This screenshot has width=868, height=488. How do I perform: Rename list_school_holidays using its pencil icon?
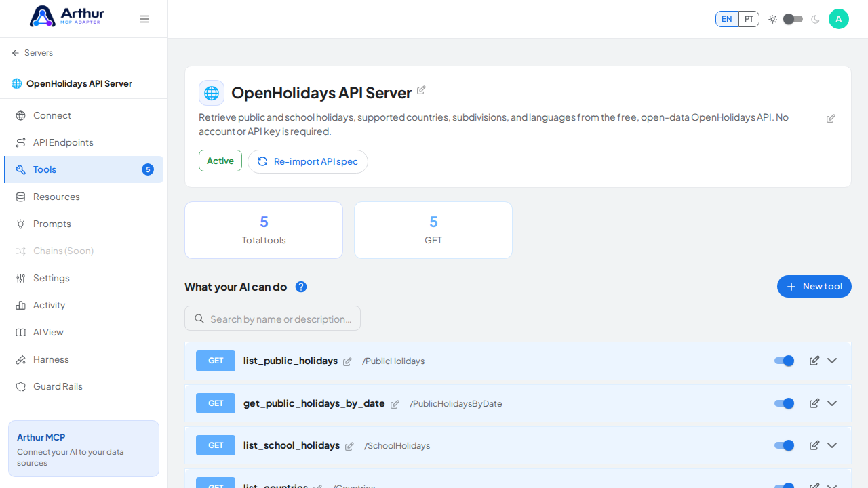(349, 447)
